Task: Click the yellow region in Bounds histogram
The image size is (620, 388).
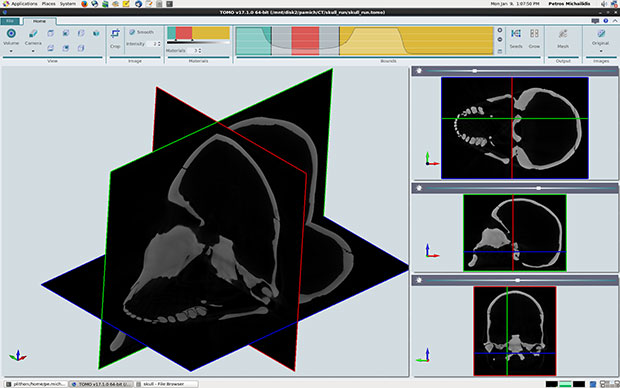Action: (416, 41)
